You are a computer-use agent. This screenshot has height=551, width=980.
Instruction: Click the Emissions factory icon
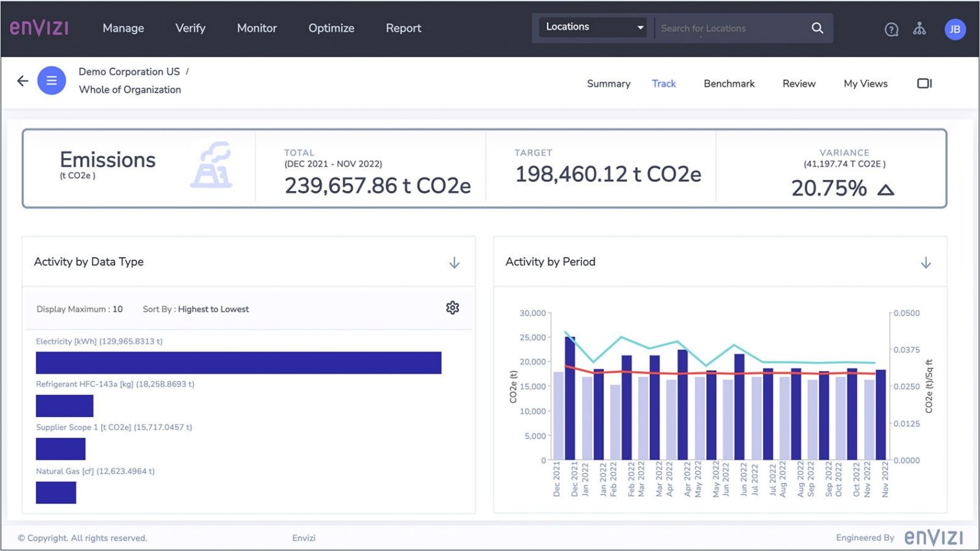coord(212,165)
